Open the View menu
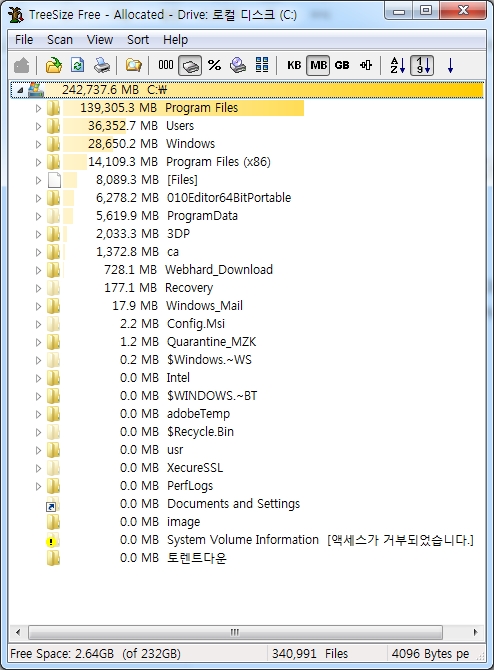Viewport: 494px width, 670px height. click(100, 40)
